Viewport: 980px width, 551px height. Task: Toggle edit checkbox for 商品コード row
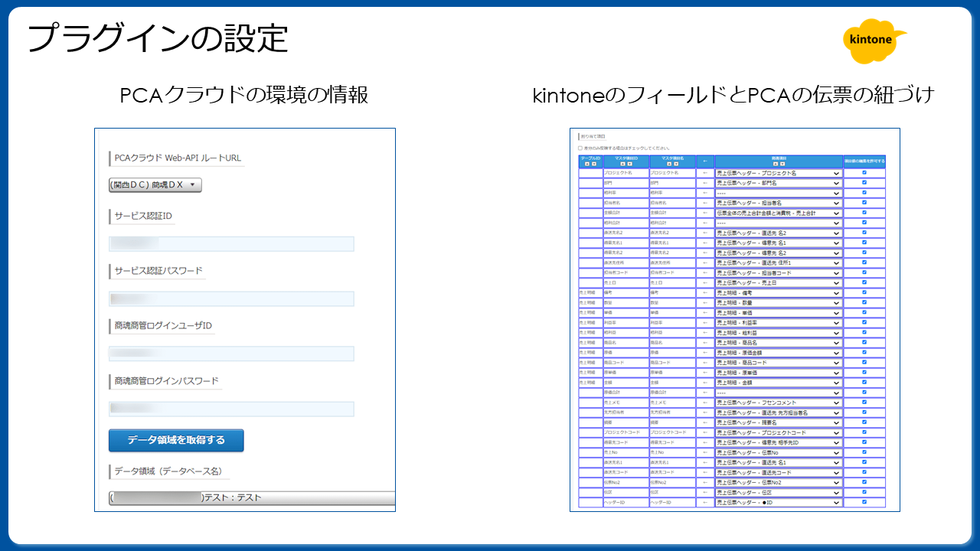(x=864, y=362)
